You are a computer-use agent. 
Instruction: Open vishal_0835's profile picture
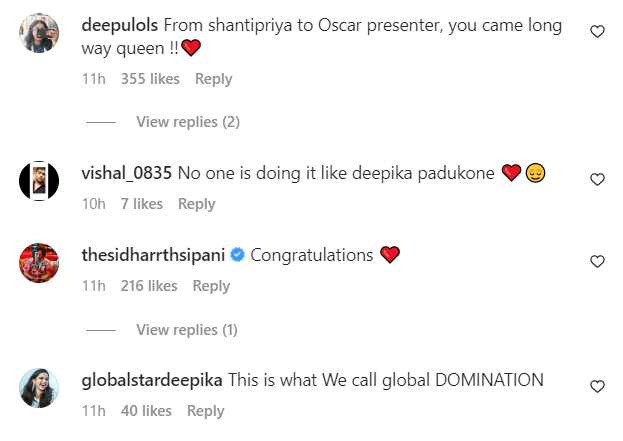pos(39,181)
